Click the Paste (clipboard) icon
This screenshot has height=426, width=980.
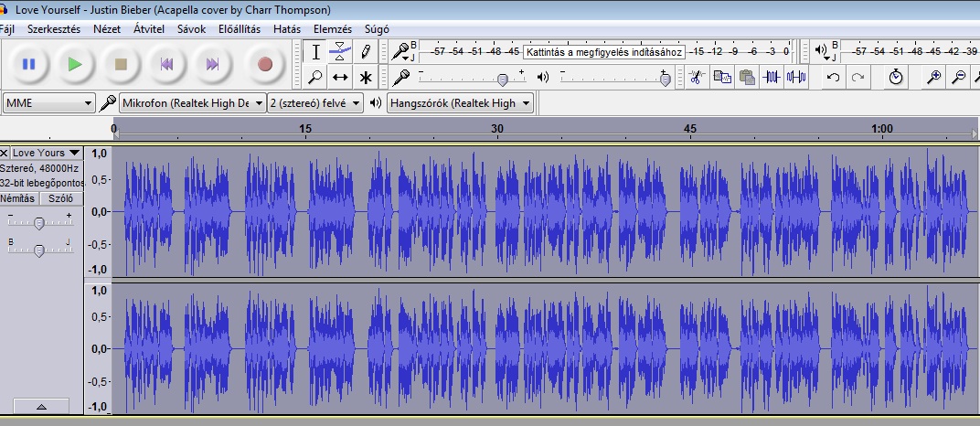coord(746,78)
